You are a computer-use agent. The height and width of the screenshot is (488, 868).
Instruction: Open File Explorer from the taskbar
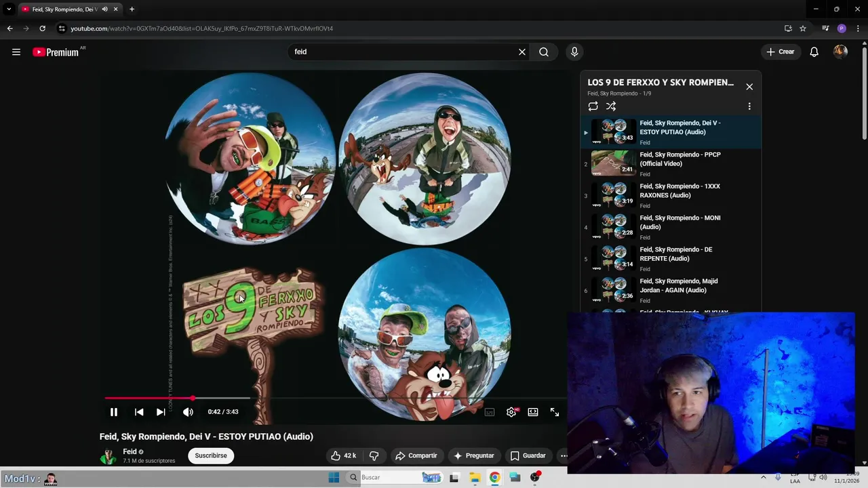pyautogui.click(x=475, y=477)
